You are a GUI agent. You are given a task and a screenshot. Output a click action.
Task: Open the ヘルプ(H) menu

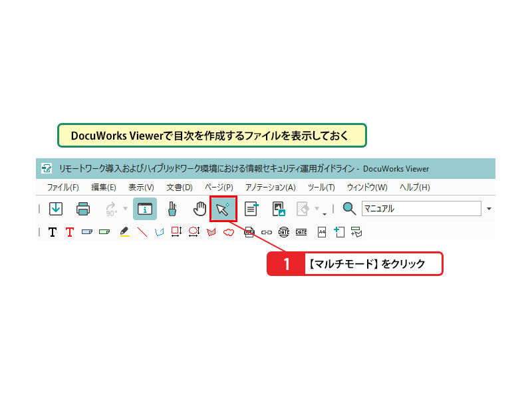tap(414, 188)
